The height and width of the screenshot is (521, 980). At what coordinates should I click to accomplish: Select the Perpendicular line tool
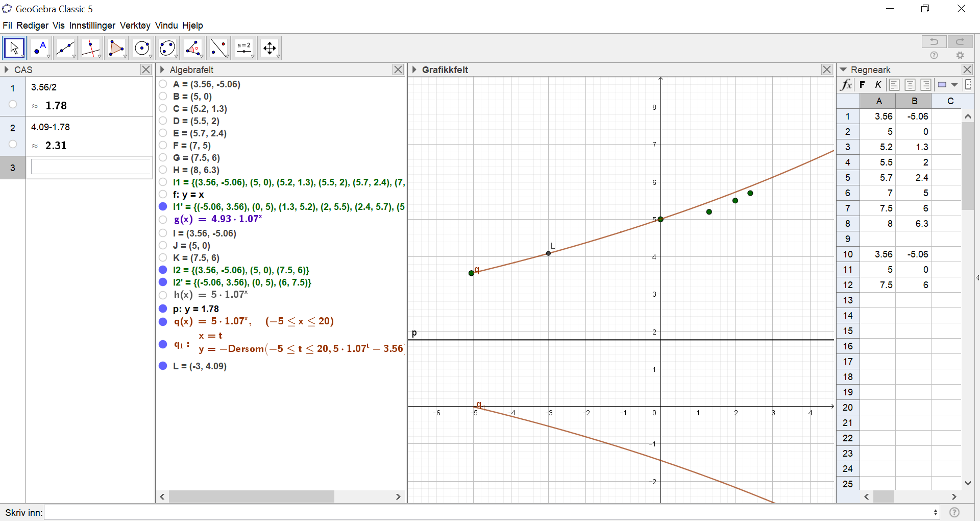(x=91, y=48)
